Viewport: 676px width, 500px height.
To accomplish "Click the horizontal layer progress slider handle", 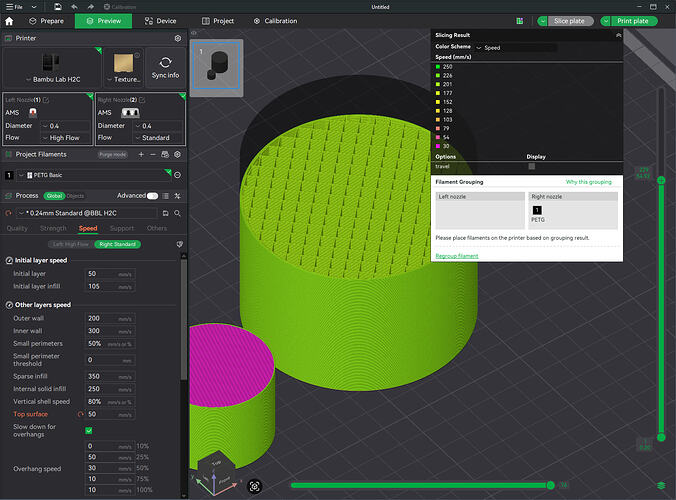I will click(551, 485).
